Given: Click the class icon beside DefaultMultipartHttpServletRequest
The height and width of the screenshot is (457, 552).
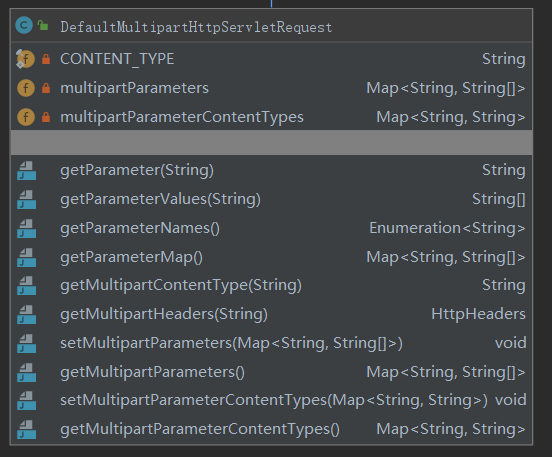Looking at the screenshot, I should coord(24,25).
